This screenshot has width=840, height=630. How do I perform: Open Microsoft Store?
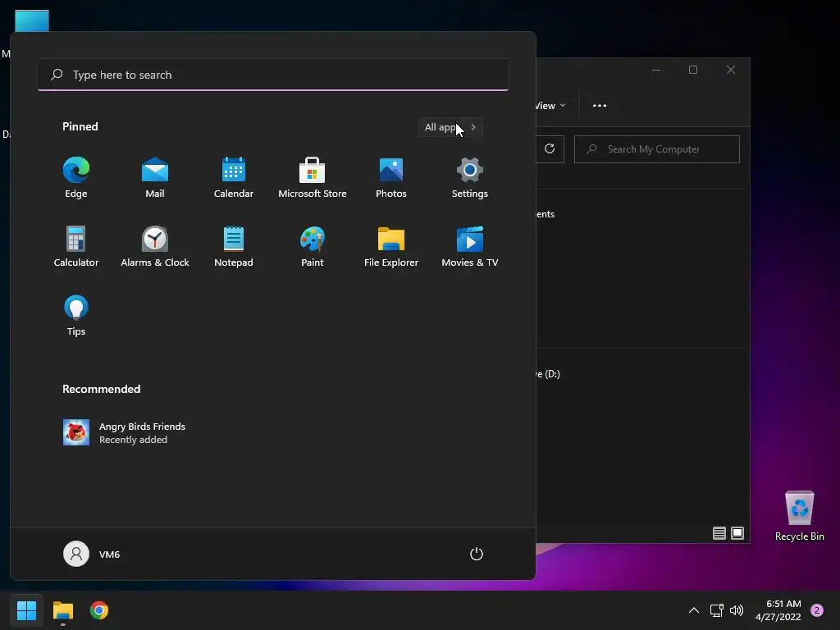[313, 178]
